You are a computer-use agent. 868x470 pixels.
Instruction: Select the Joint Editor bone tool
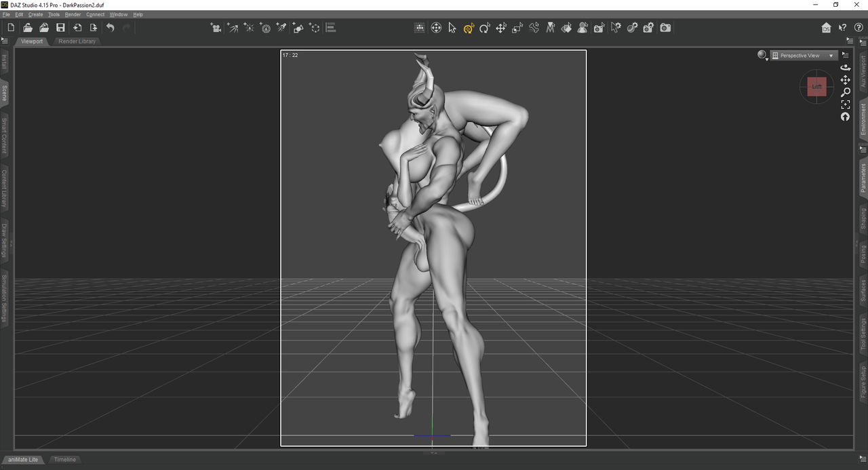tap(534, 28)
